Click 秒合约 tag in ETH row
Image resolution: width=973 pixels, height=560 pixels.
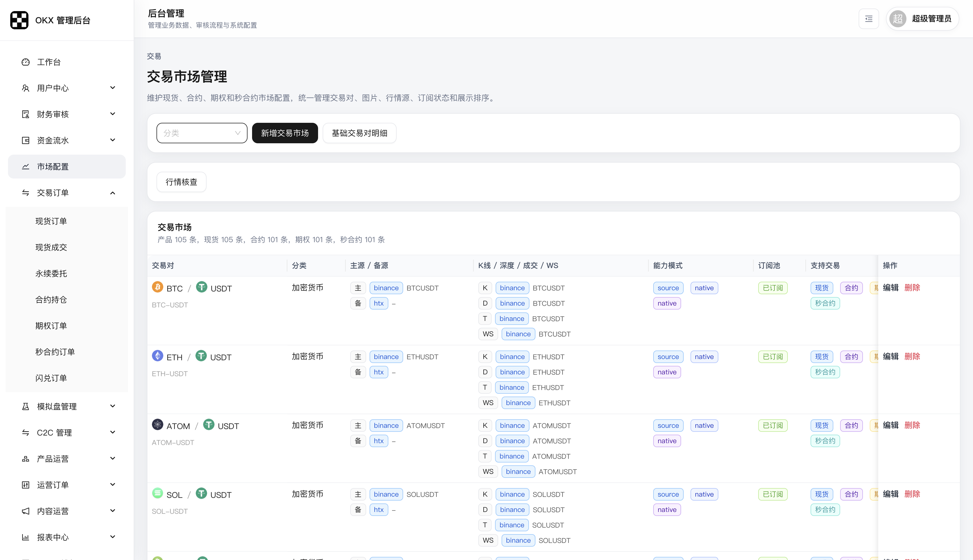point(825,372)
